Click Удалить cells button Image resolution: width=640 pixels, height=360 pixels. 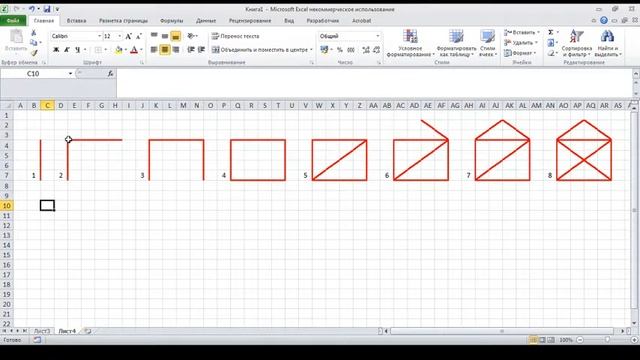(521, 42)
